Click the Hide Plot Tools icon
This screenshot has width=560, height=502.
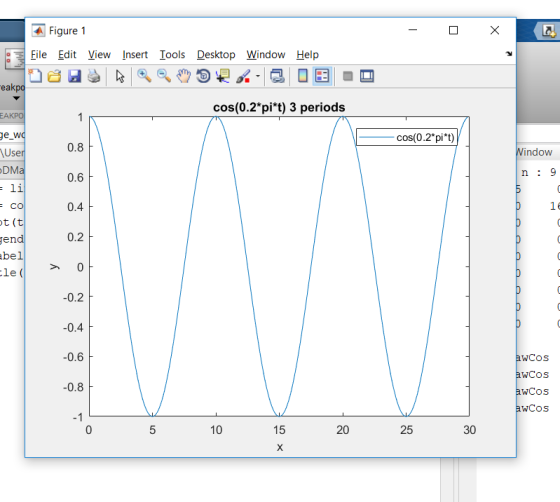click(348, 76)
